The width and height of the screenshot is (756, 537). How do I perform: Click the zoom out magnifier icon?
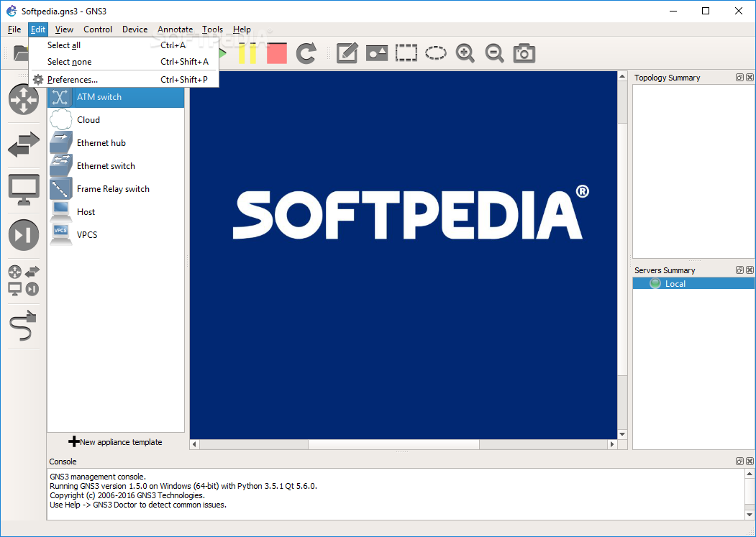494,53
